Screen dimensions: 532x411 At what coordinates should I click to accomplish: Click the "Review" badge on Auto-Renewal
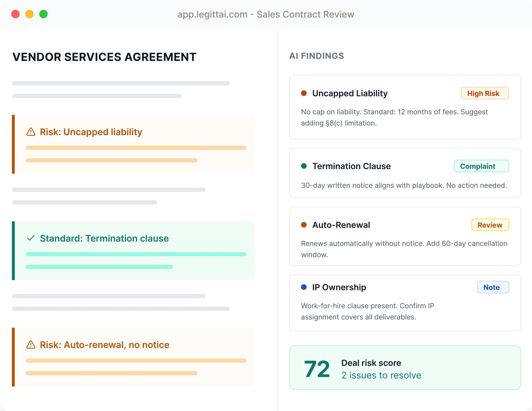tap(490, 225)
